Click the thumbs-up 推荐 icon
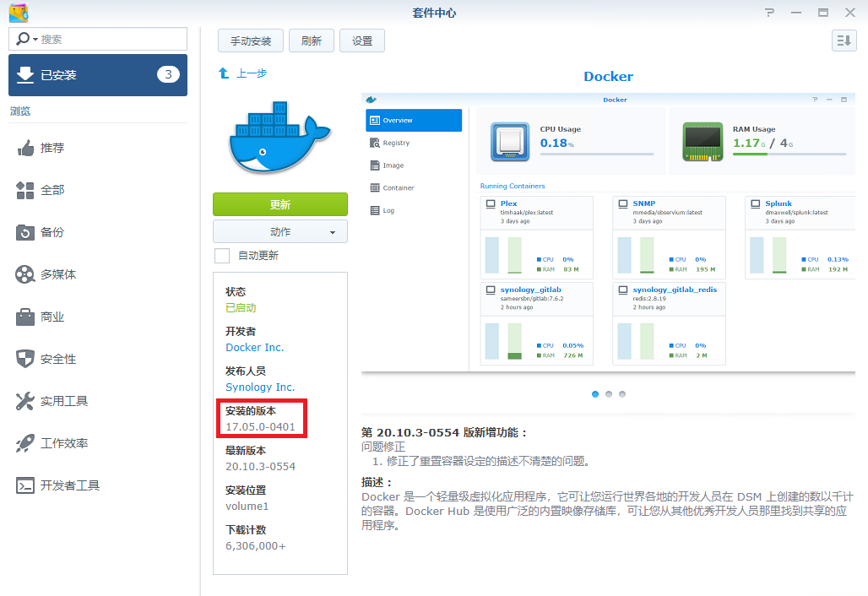Viewport: 868px width, 596px height. [x=25, y=149]
